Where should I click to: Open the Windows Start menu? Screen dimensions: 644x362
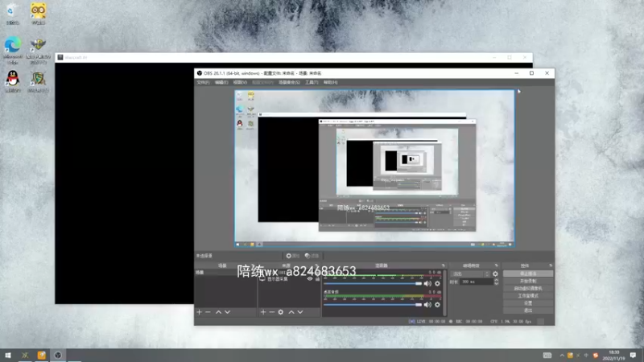tap(8, 356)
